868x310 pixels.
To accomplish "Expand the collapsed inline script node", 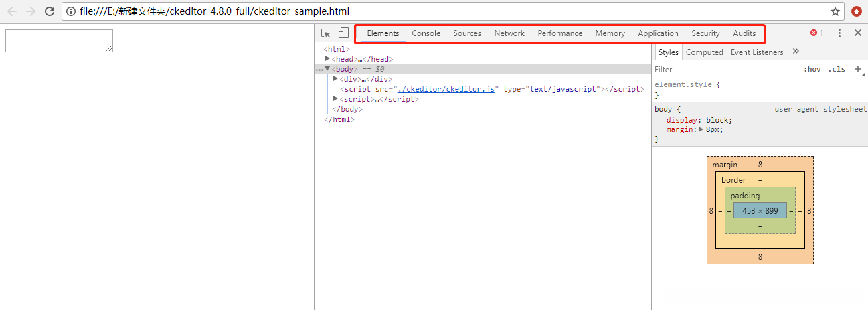I will tap(335, 99).
